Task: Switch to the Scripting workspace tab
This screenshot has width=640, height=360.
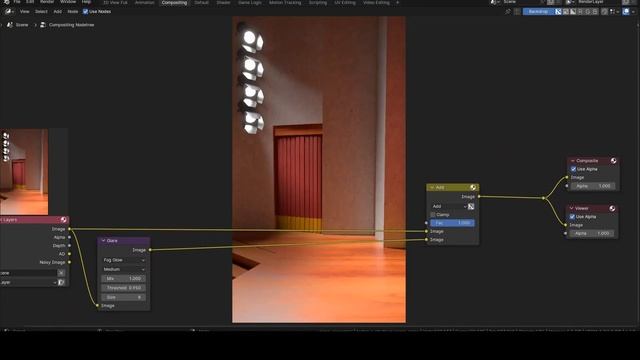Action: (318, 2)
